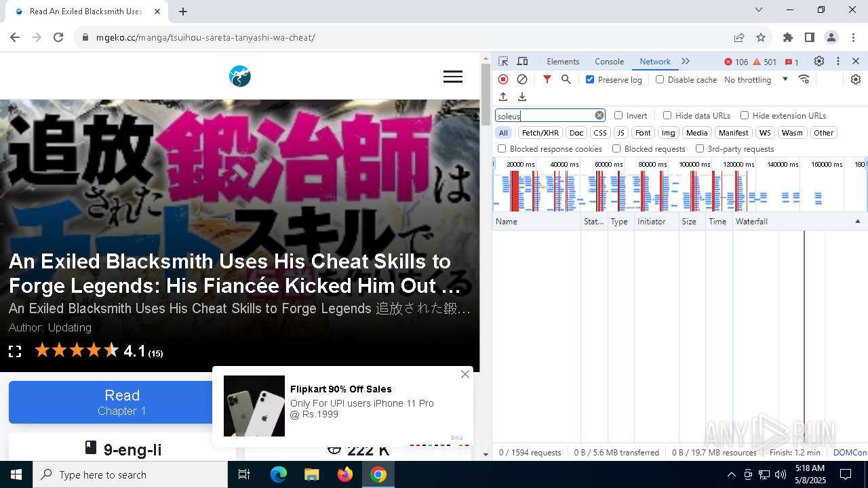Image resolution: width=868 pixels, height=488 pixels.
Task: Import a HAR file
Action: tap(503, 97)
